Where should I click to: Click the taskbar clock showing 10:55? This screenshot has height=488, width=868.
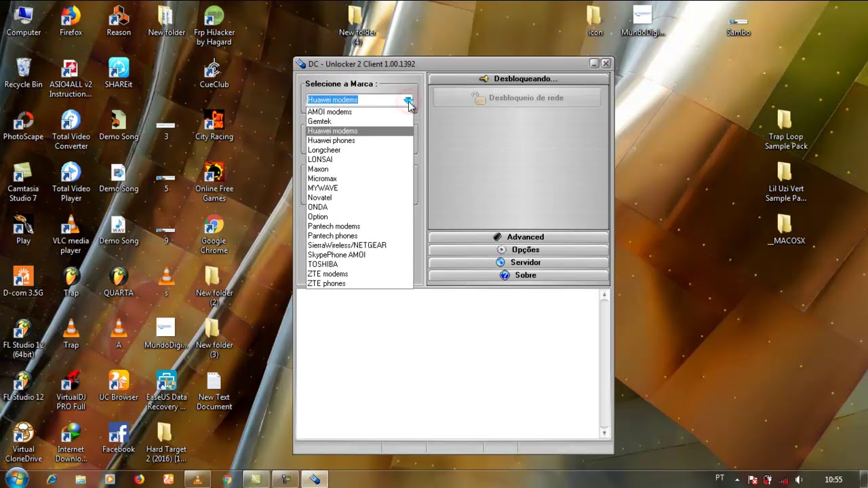pyautogui.click(x=833, y=480)
